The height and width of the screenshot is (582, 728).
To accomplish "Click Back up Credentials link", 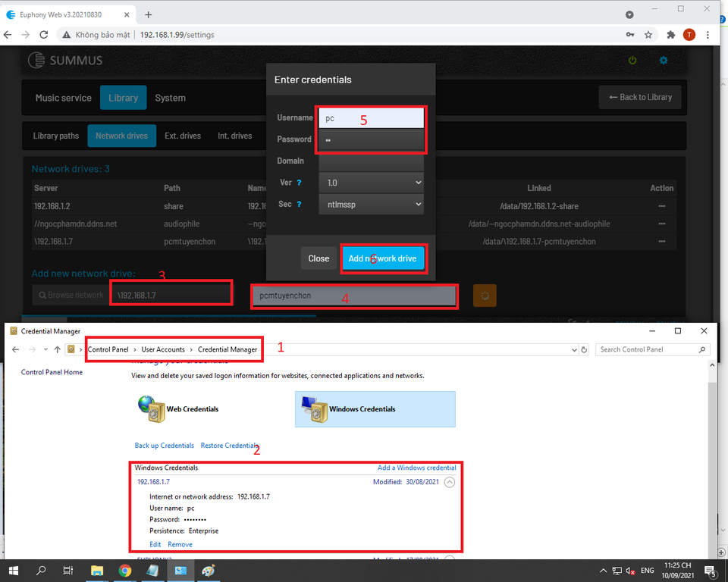I will [x=165, y=446].
